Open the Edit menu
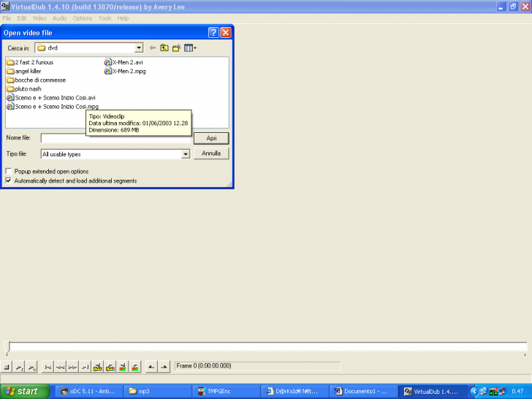Viewport: 532px width, 399px height. (x=22, y=18)
